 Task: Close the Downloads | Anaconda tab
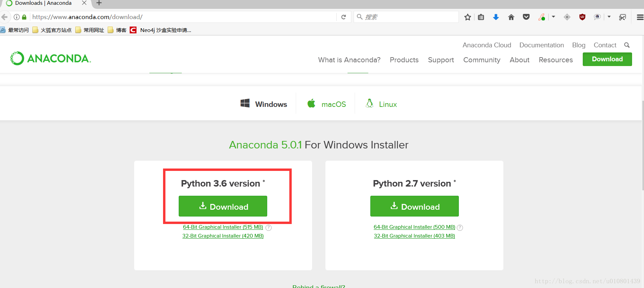point(84,3)
